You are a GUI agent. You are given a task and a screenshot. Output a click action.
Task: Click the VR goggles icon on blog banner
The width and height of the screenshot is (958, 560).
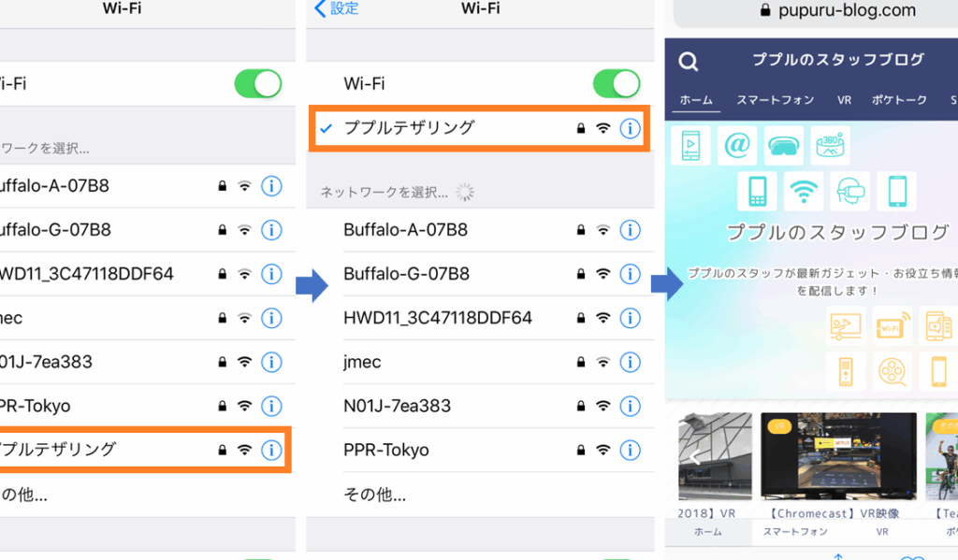click(x=783, y=145)
